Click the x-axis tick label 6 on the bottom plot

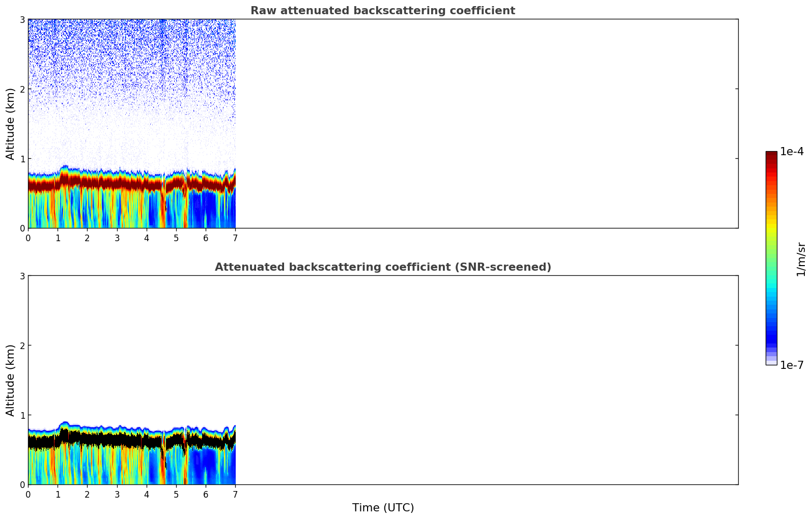(206, 495)
